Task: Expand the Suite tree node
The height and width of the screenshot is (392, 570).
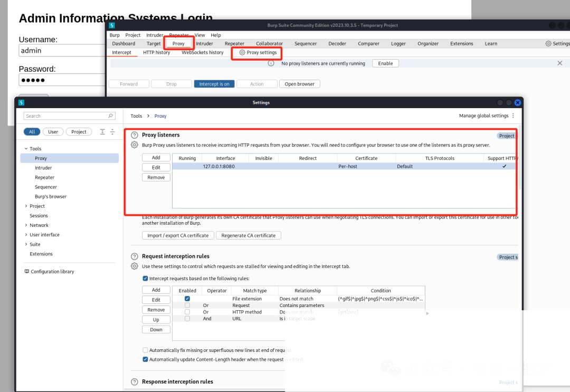Action: (x=26, y=244)
